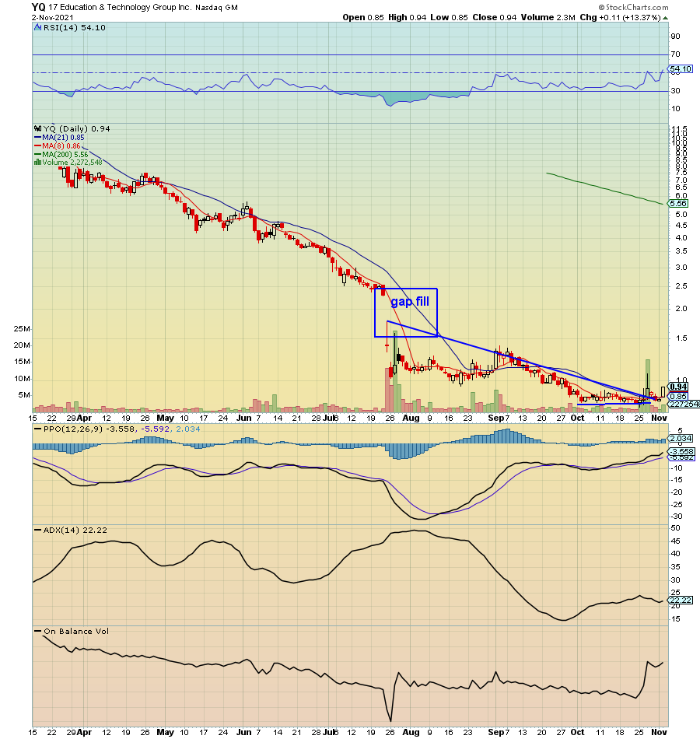Open the StockCharts.com copyright link

(x=634, y=7)
